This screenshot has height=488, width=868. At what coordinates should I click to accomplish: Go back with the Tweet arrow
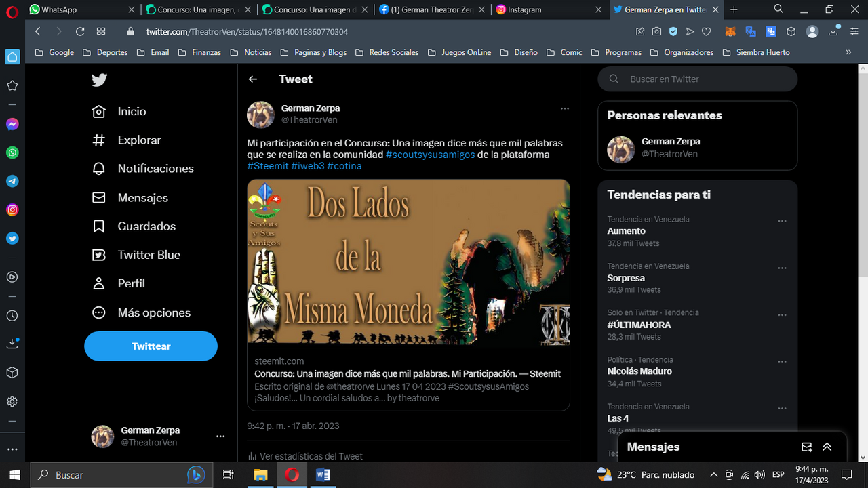click(x=253, y=79)
